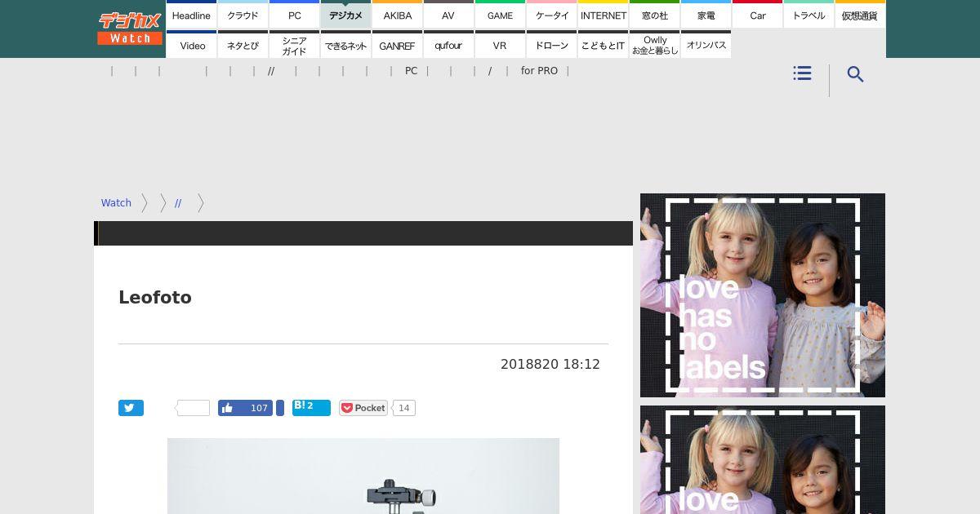Go to the AKIBA tab

[x=397, y=15]
